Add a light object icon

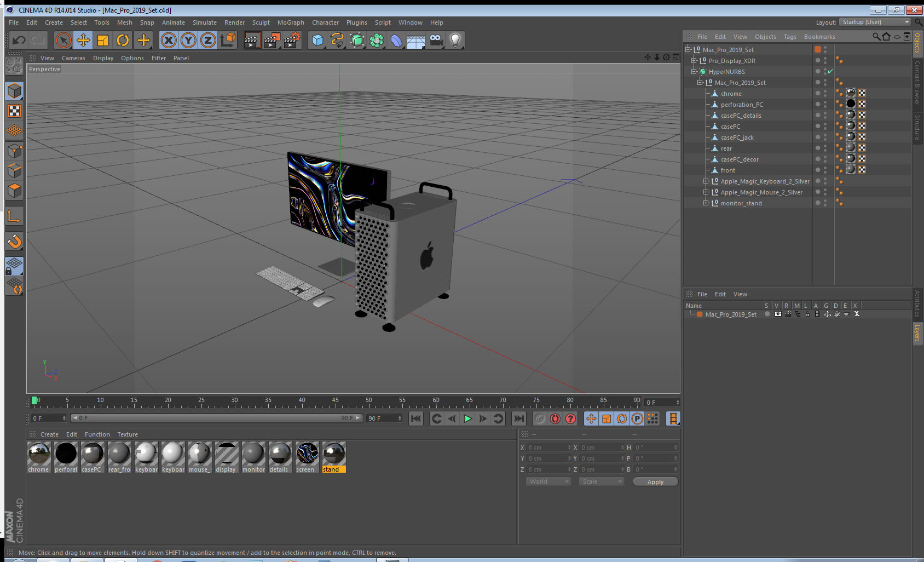click(x=455, y=40)
